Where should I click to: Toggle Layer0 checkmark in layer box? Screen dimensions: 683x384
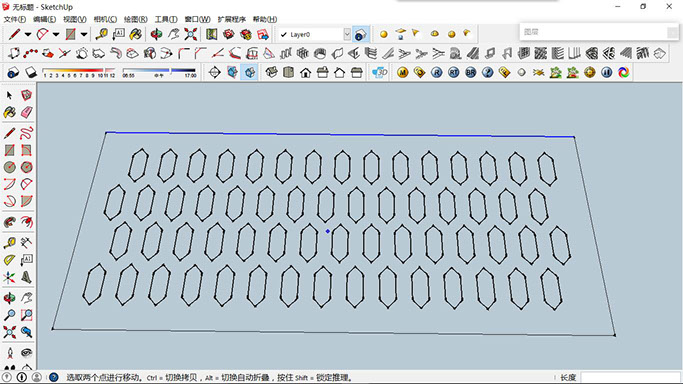(x=284, y=34)
